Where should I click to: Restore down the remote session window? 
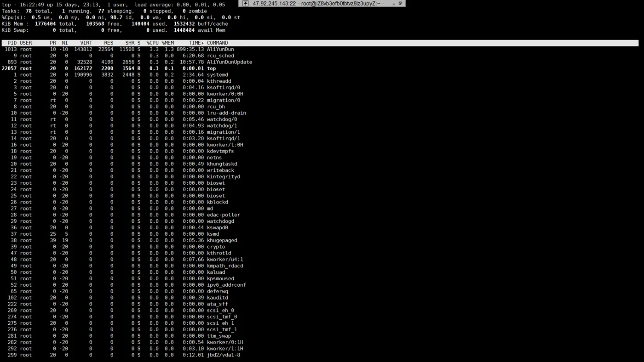(x=400, y=3)
